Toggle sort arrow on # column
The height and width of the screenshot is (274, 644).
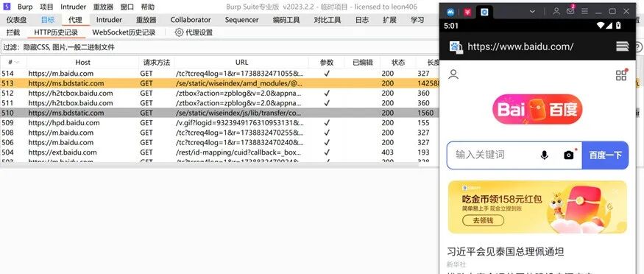tap(17, 63)
